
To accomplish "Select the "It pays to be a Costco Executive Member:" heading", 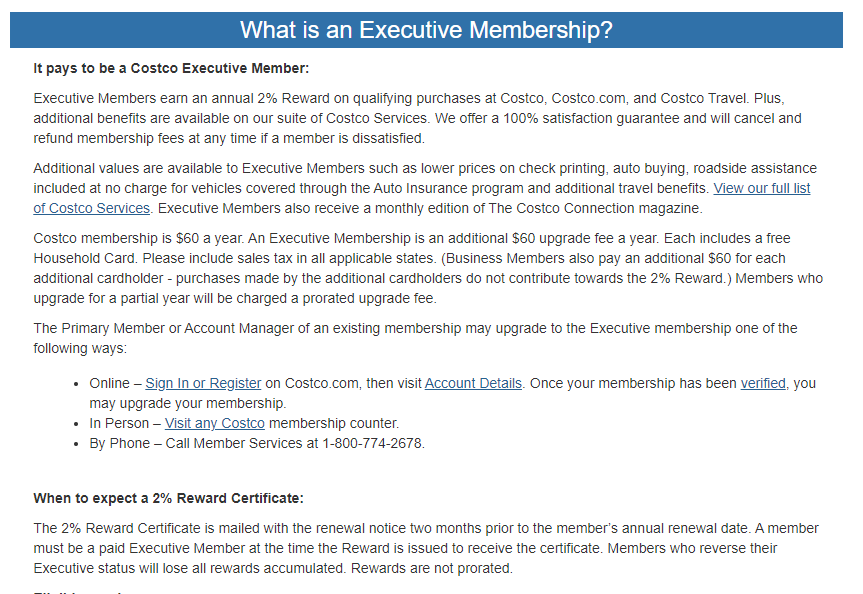I will [x=171, y=68].
